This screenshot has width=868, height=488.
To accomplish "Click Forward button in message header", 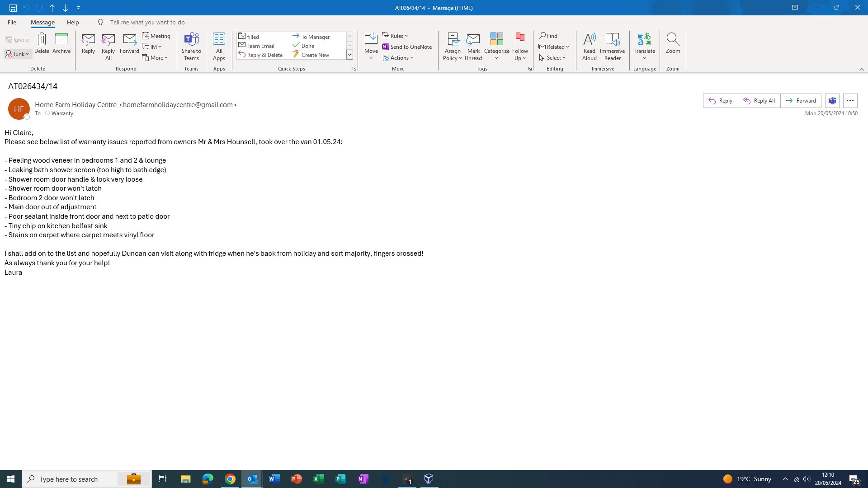I will [801, 101].
